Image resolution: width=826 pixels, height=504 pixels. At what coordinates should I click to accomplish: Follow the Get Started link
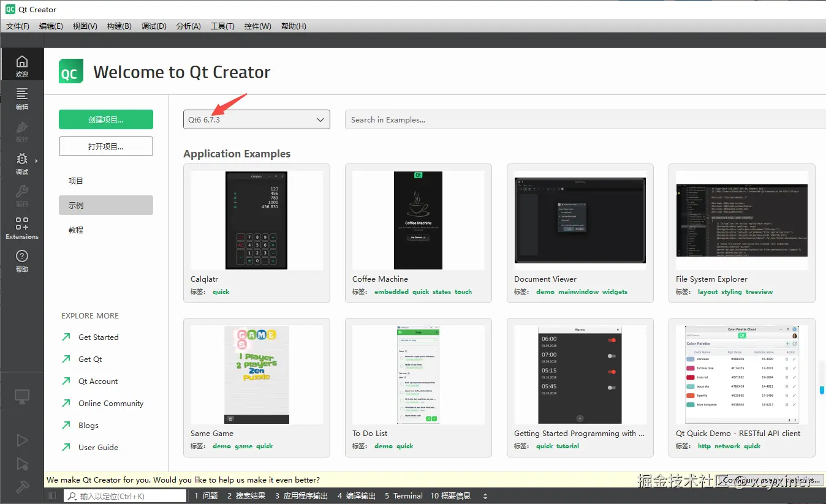[99, 337]
